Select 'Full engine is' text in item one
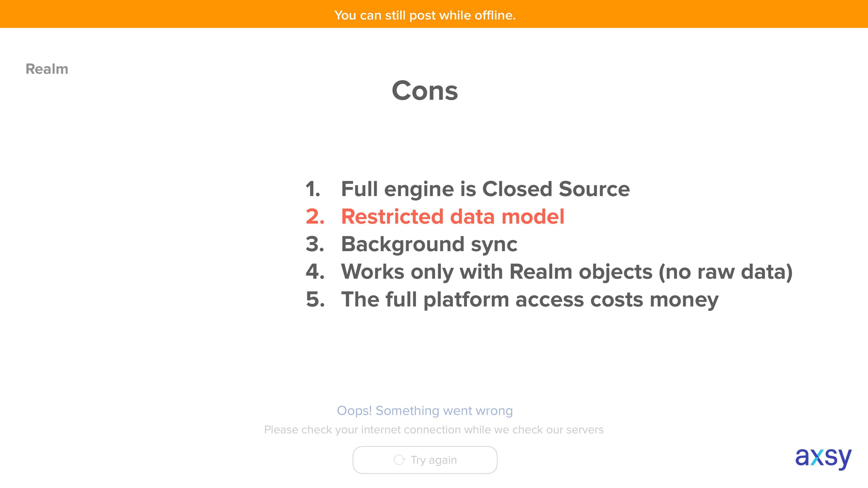The width and height of the screenshot is (868, 488). [408, 189]
